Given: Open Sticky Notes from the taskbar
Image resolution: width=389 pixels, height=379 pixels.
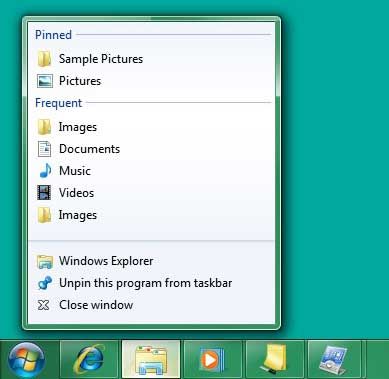Looking at the screenshot, I should 275,360.
